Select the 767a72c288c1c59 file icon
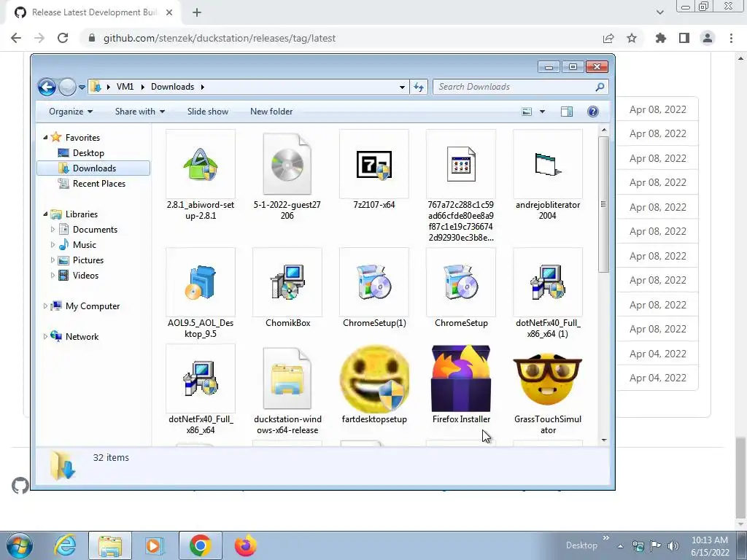This screenshot has height=560, width=747. pos(461,164)
